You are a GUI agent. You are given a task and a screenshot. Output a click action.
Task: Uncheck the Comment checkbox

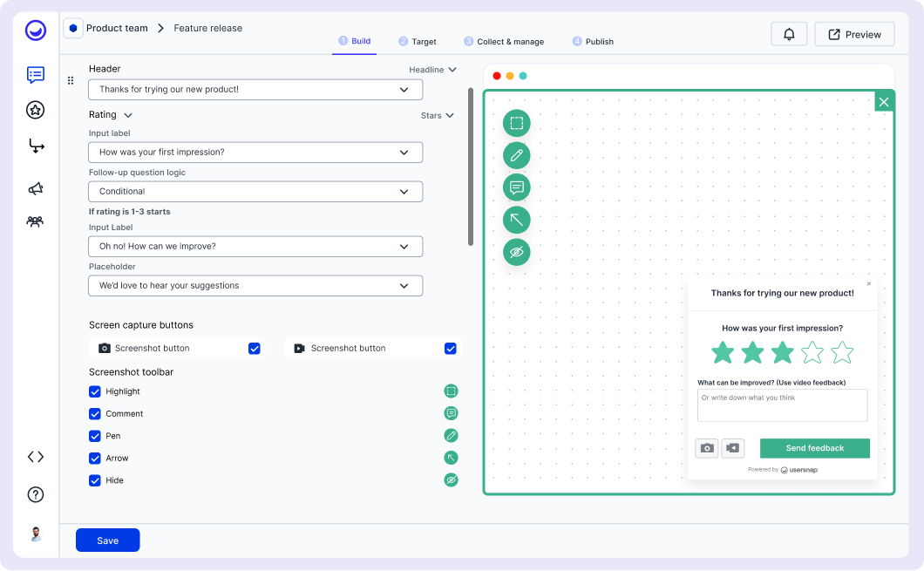pyautogui.click(x=95, y=414)
